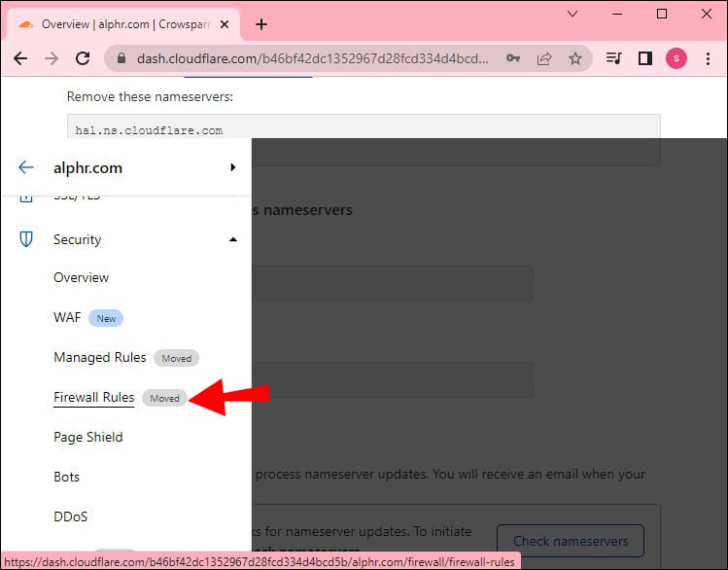Select the hal.ns.cloudflare.com nameserver text
Screen dimensions: 728x570
click(149, 130)
